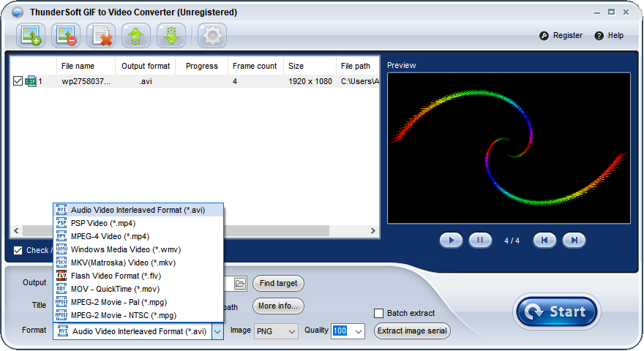
Task: Enable the Batch extract checkbox
Action: [x=378, y=313]
